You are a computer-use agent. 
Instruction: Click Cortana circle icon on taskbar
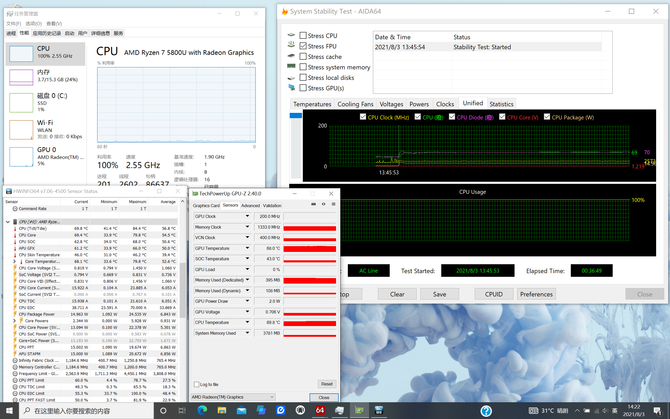tap(163, 411)
